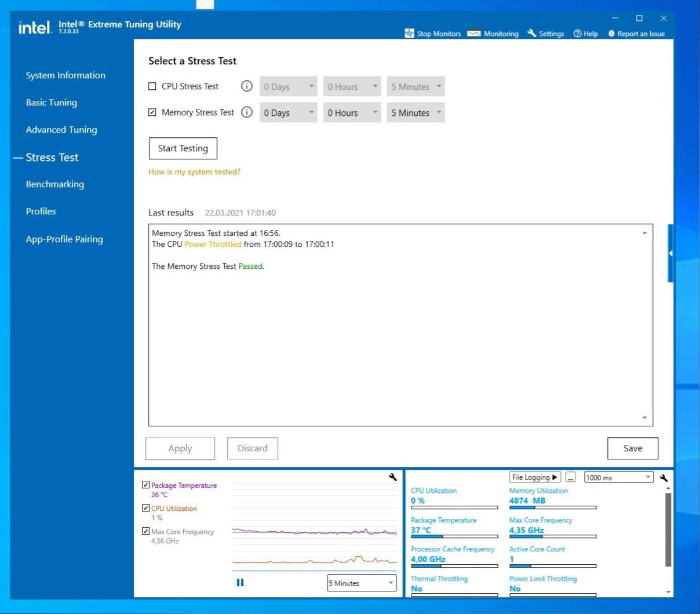
Task: Click the Report an Issue bug icon
Action: tap(611, 34)
